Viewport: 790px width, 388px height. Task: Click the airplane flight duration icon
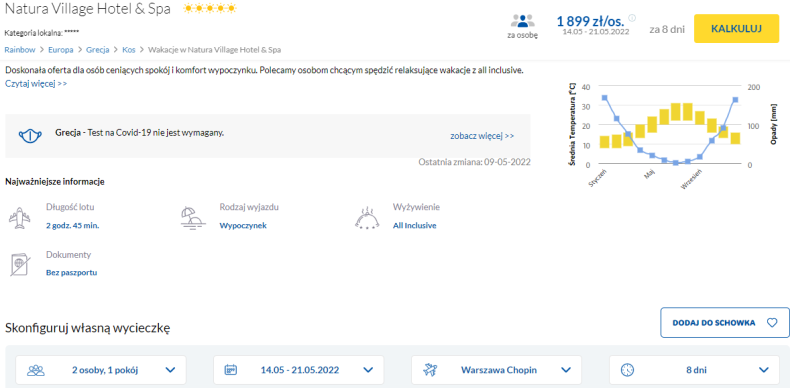click(19, 217)
